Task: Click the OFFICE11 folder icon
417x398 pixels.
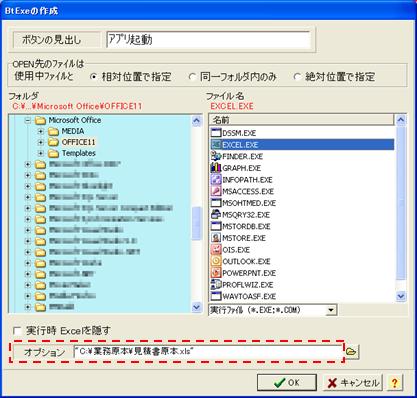Action: pos(53,142)
